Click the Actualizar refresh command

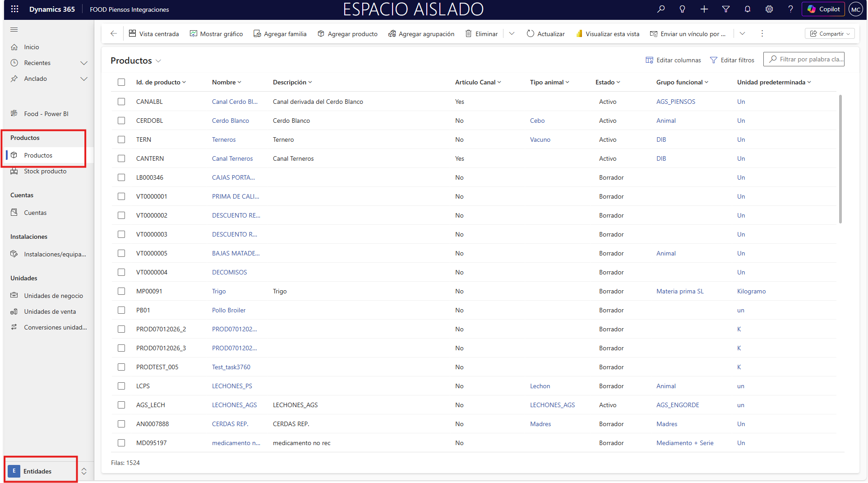click(546, 34)
